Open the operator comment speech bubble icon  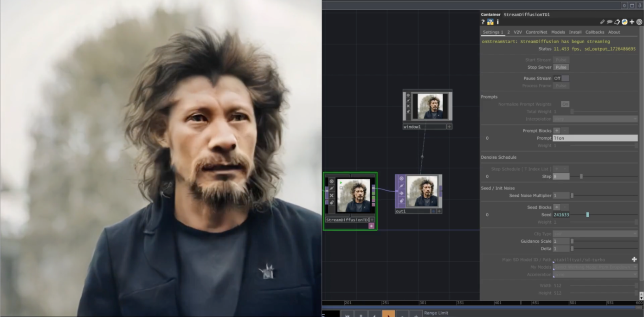coord(610,22)
